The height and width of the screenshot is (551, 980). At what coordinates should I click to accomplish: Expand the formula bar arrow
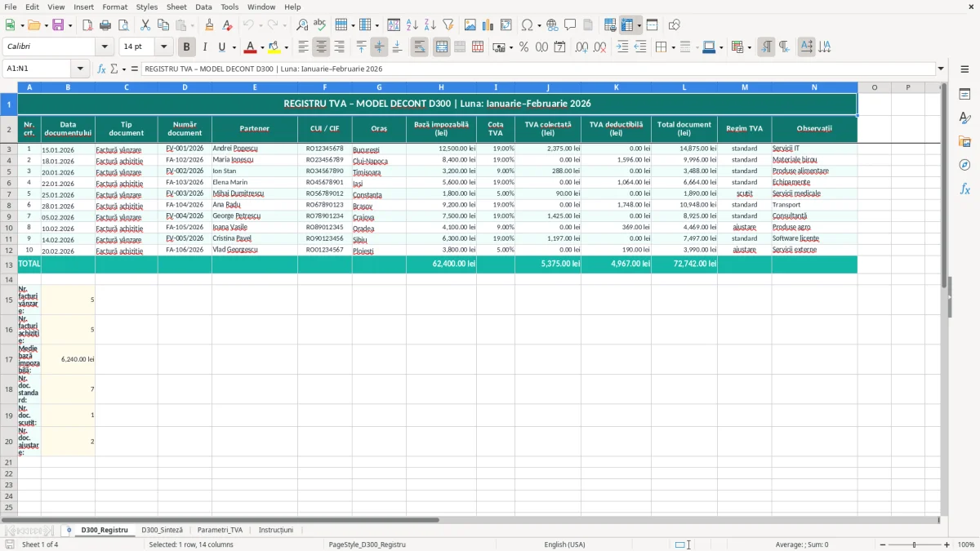click(x=941, y=69)
